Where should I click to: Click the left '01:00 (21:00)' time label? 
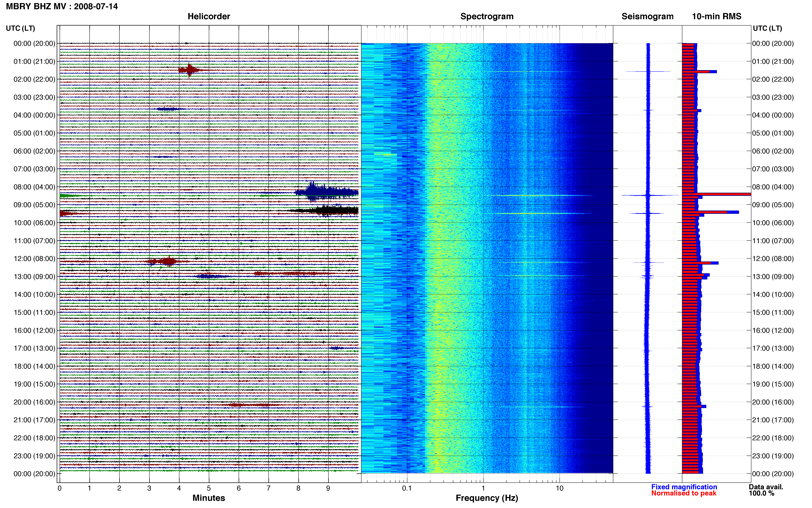click(34, 62)
